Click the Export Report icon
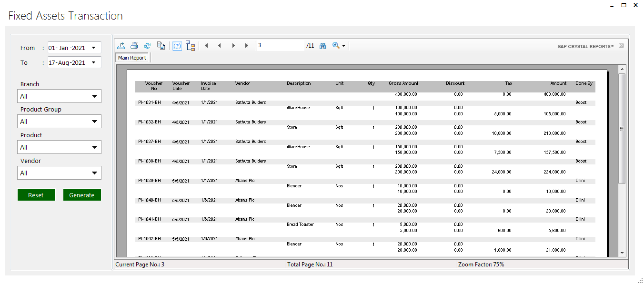Viewport: 644px width, 285px height. [x=121, y=46]
